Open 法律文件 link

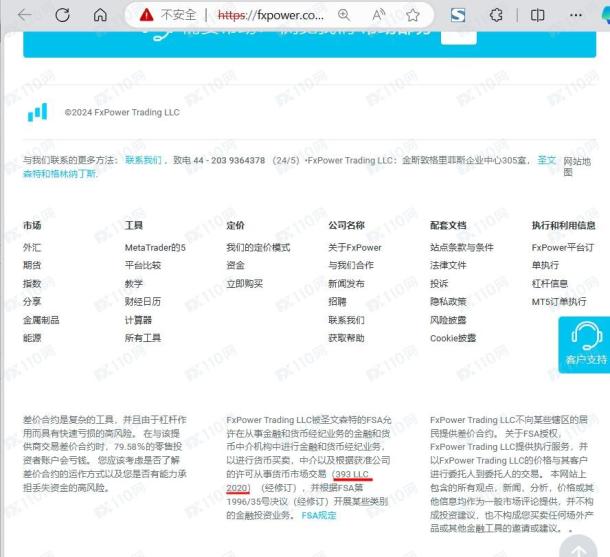coord(448,265)
